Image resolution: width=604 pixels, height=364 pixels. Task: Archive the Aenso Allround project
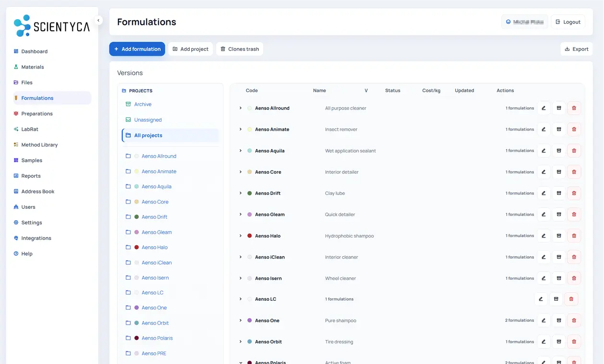click(559, 108)
